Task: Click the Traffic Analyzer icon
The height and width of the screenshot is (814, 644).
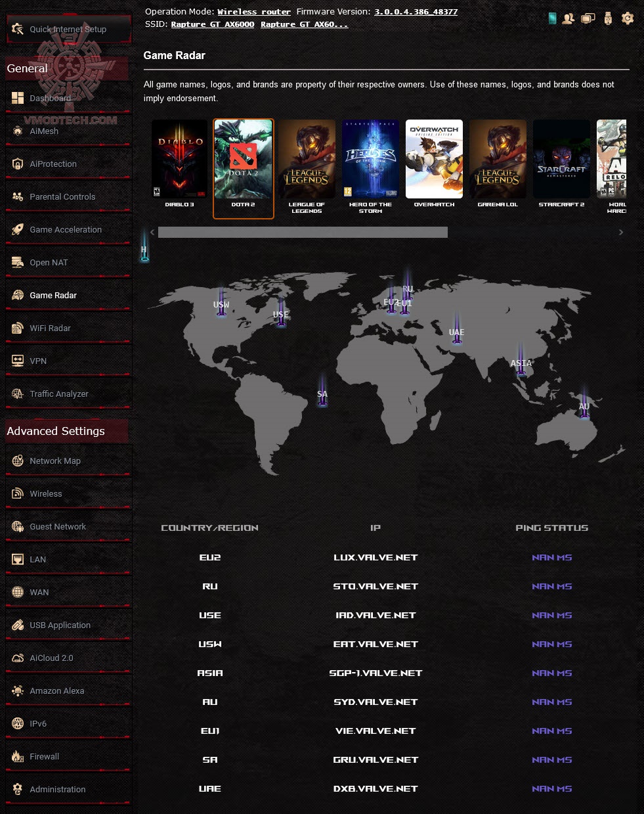Action: (18, 394)
